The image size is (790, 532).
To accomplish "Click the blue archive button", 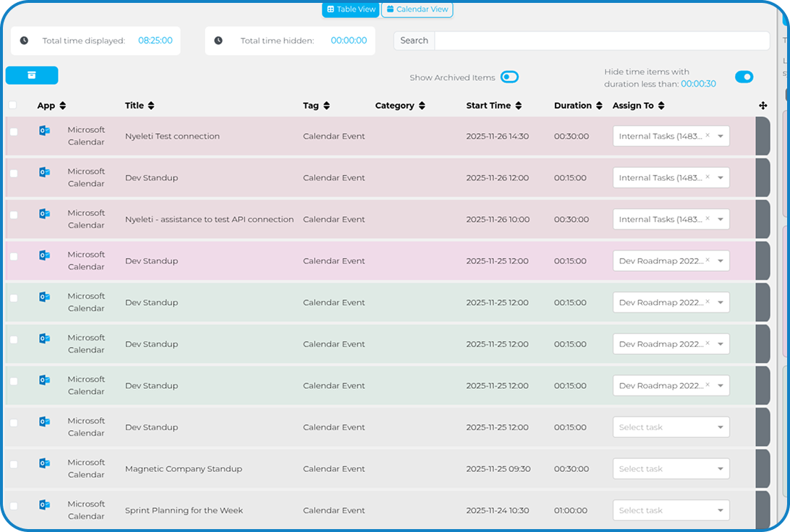I will tap(32, 75).
